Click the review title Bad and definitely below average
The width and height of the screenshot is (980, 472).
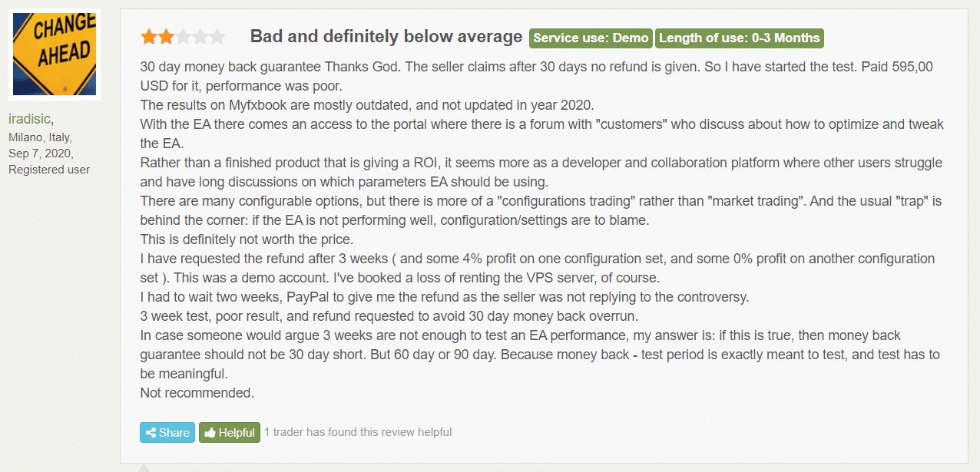386,36
